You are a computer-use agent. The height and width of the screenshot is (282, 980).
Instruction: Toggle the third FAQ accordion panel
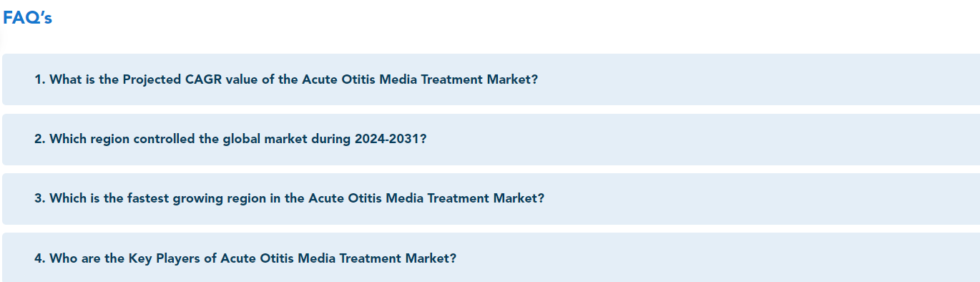pyautogui.click(x=491, y=198)
